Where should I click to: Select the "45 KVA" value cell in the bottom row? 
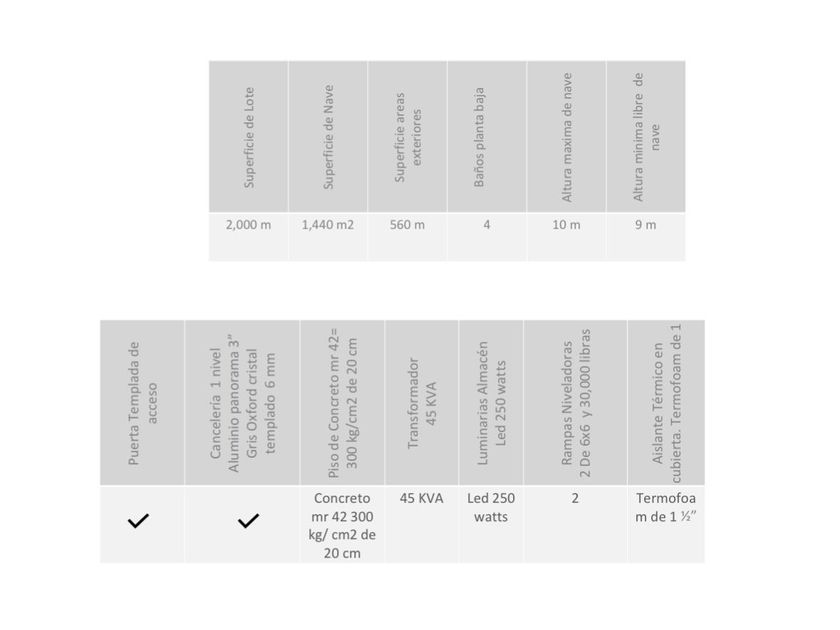coord(421,498)
